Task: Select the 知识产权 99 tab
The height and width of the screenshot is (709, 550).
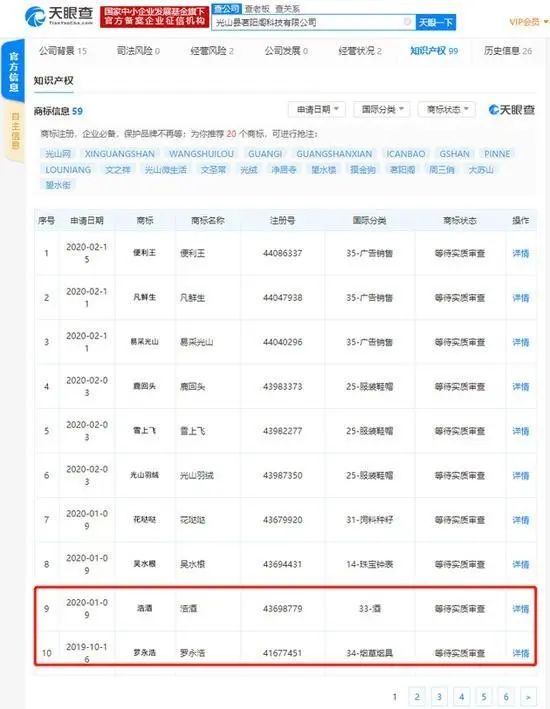Action: point(434,51)
